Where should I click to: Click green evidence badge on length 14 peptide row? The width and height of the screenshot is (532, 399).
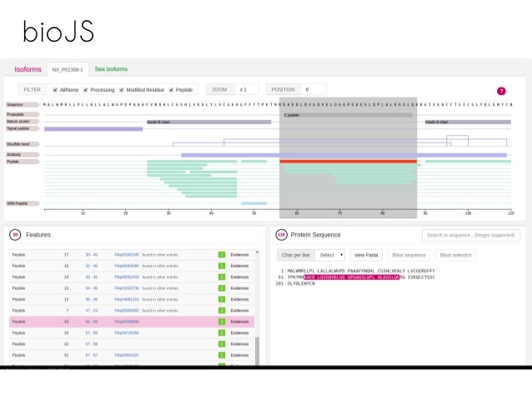click(222, 277)
